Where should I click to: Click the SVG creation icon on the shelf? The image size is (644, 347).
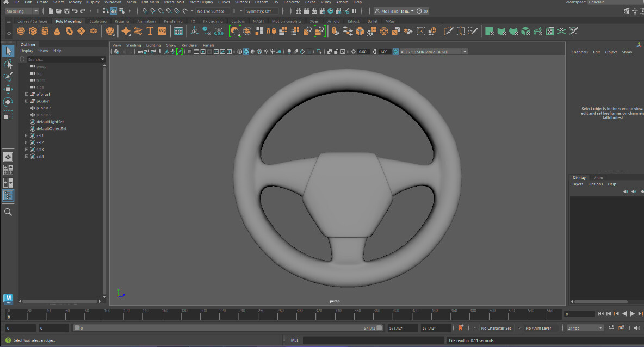(163, 31)
